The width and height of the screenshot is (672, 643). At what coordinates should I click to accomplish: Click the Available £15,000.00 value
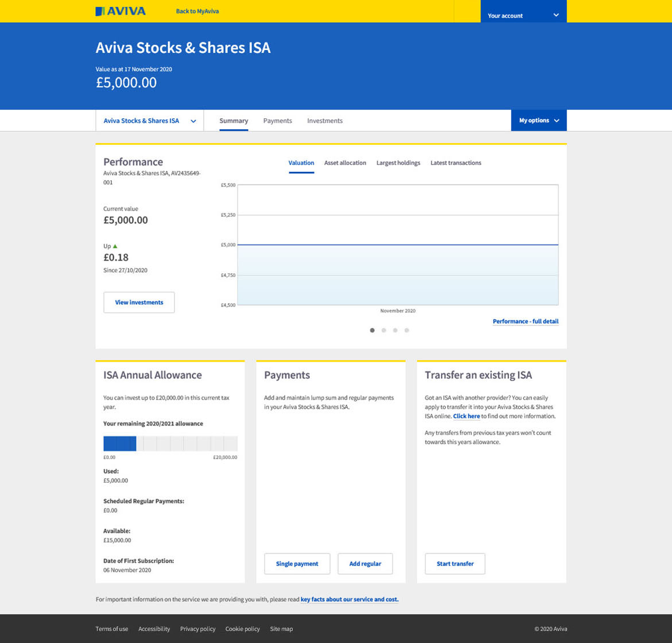pos(117,540)
